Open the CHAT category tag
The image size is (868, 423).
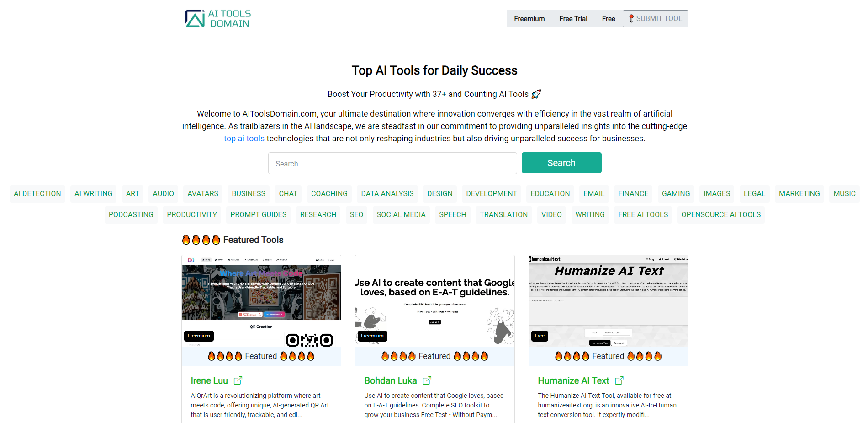click(288, 194)
